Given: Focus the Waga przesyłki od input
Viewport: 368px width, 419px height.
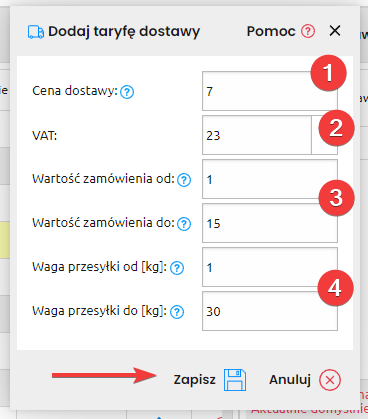Looking at the screenshot, I should pos(270,267).
